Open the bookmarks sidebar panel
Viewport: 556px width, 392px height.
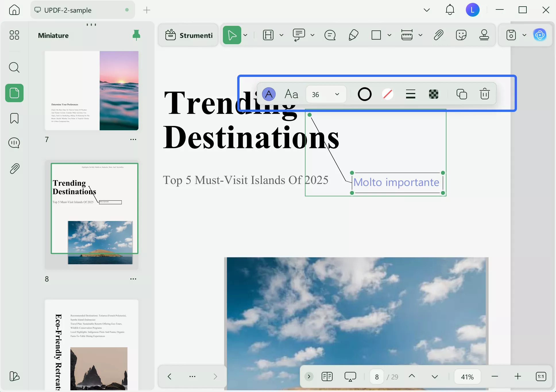[14, 118]
